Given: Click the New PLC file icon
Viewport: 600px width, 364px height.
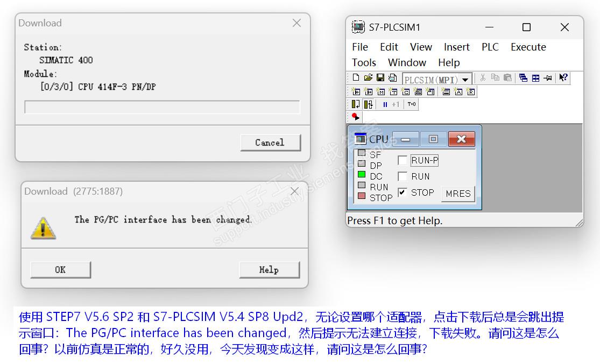Looking at the screenshot, I should point(356,77).
